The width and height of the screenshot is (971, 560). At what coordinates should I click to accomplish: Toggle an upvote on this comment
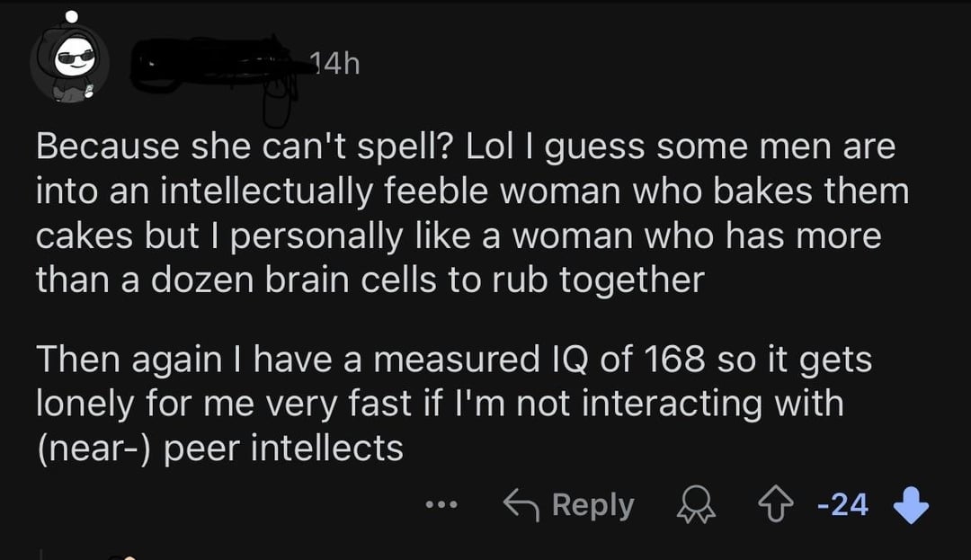(778, 503)
